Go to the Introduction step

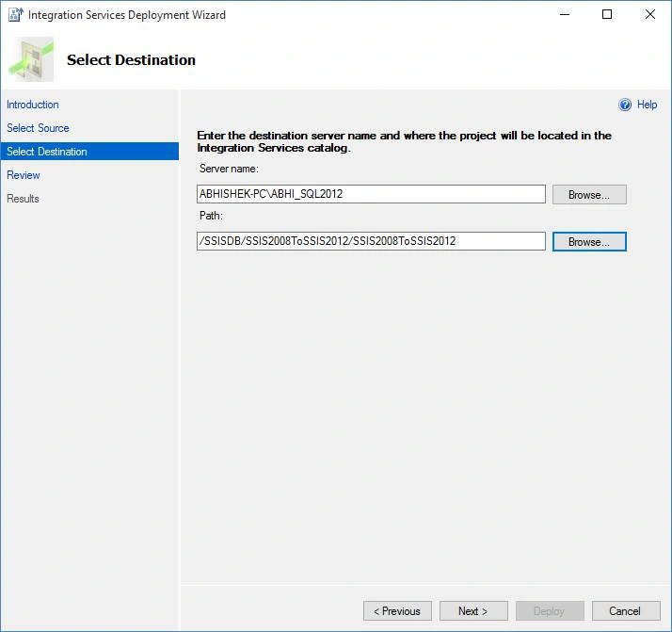[x=33, y=105]
